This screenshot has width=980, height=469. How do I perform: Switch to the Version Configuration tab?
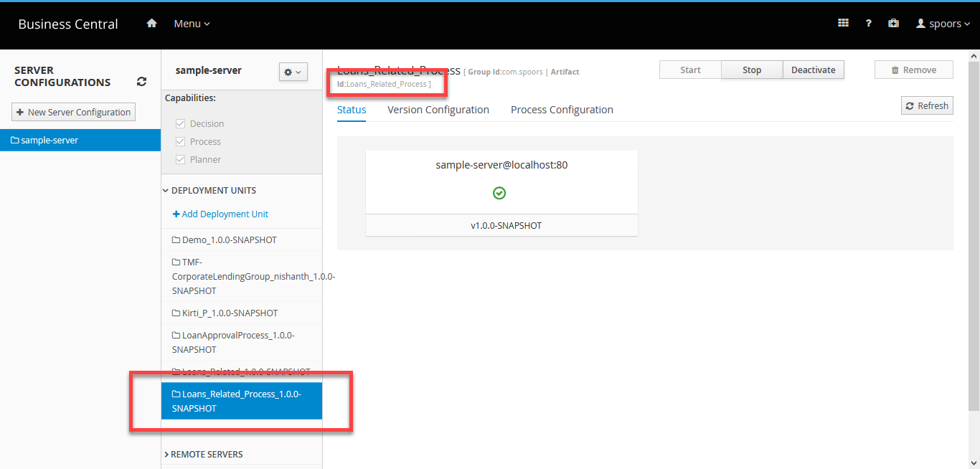pyautogui.click(x=438, y=110)
